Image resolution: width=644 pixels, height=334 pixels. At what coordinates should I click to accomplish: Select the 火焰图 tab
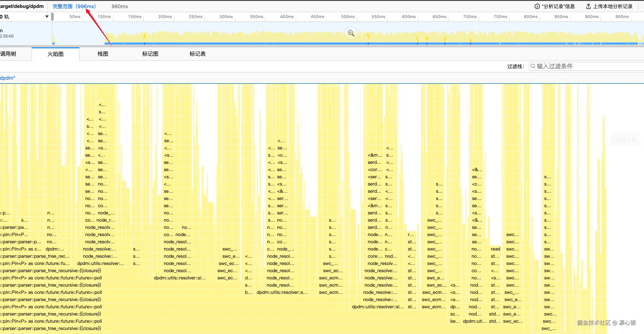coord(56,54)
